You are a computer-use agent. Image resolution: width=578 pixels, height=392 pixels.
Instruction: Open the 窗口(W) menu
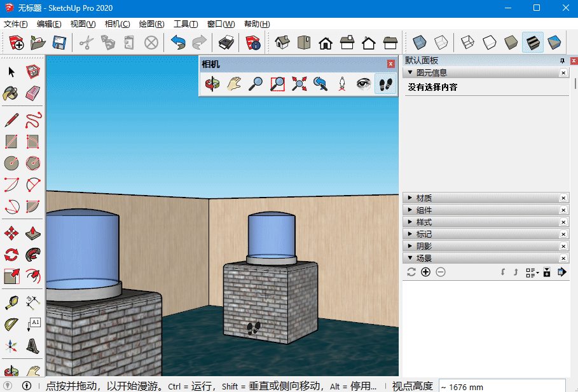(x=221, y=24)
